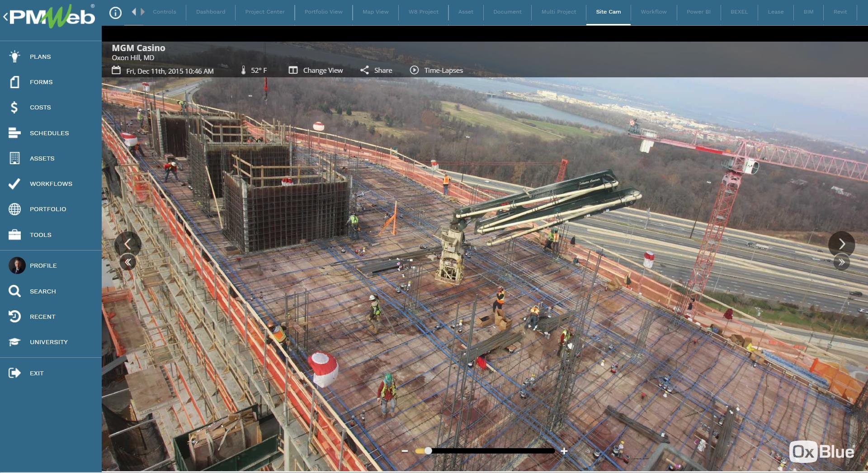
Task: Open the Plans lightbulb icon
Action: point(14,57)
